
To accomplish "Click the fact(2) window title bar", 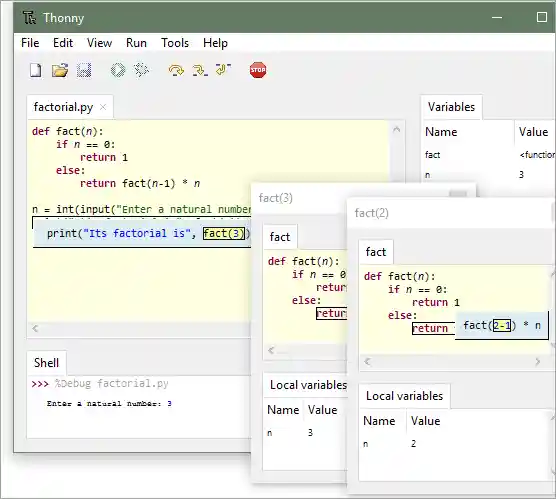I will click(450, 213).
